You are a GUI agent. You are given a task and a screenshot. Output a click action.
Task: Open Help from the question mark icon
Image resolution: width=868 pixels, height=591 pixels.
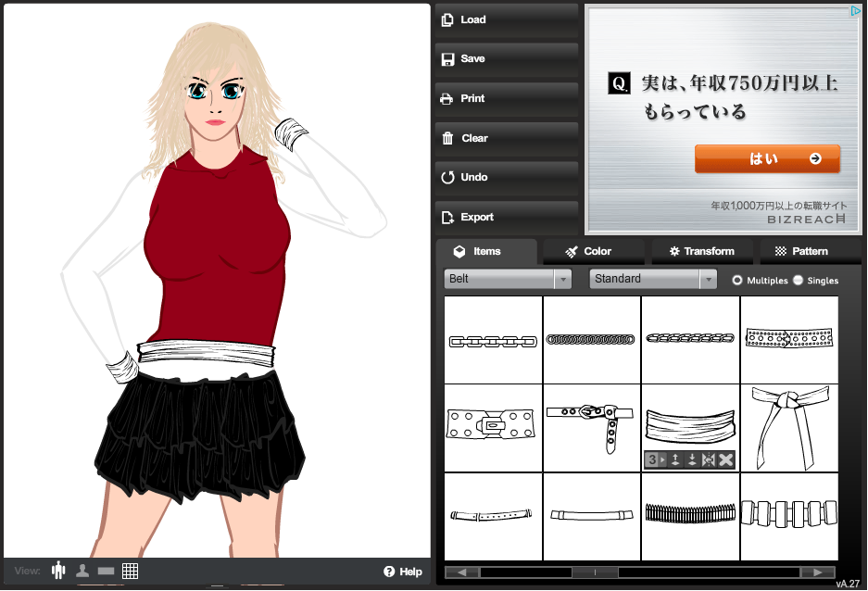[391, 572]
